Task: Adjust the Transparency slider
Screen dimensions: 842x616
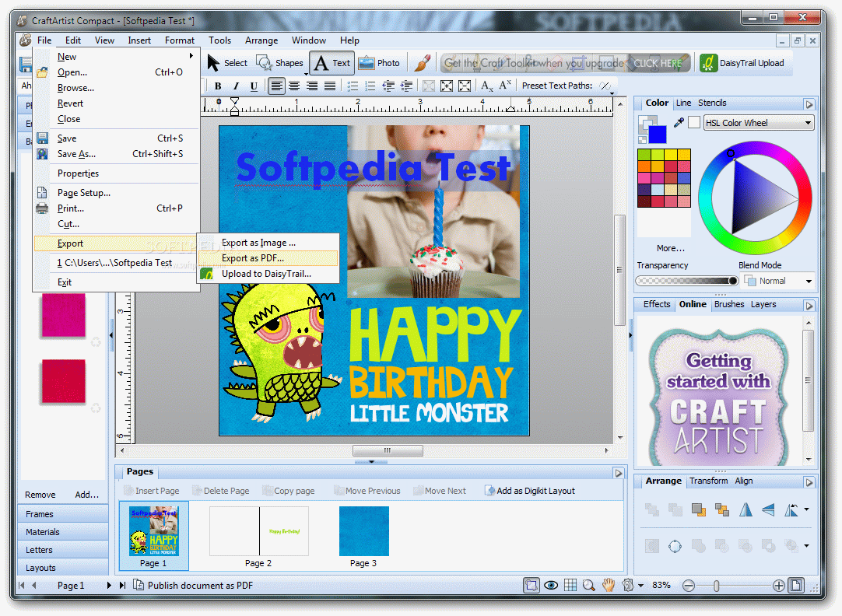Action: click(x=687, y=281)
